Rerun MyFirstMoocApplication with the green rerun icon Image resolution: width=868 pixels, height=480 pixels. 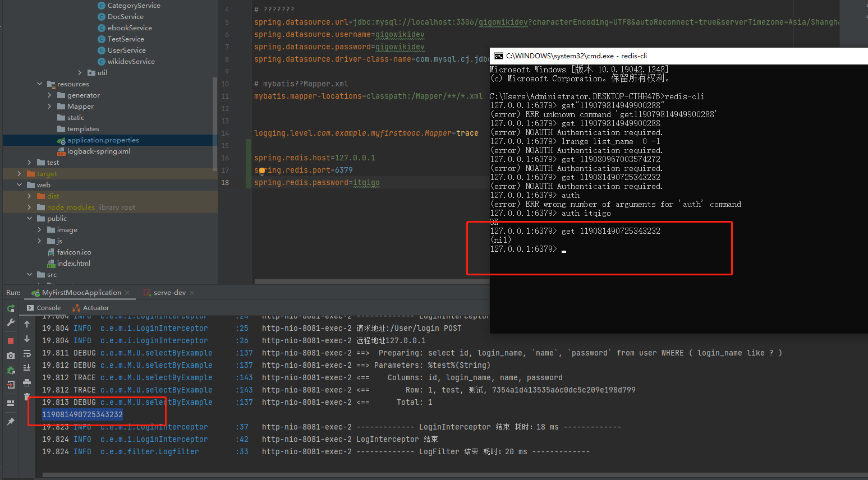(x=11, y=308)
